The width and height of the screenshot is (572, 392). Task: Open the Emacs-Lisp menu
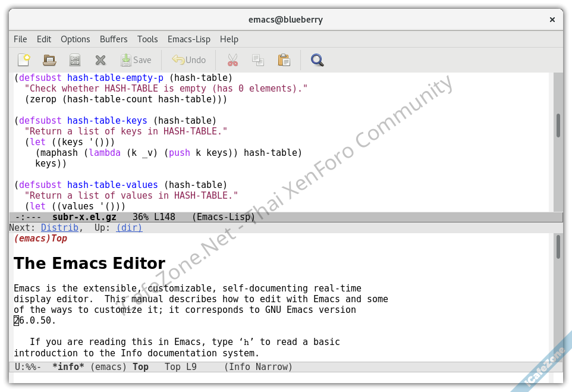point(188,39)
